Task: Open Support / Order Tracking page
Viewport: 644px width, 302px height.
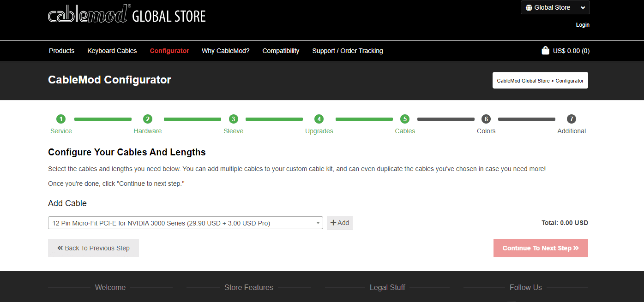Action: tap(348, 51)
